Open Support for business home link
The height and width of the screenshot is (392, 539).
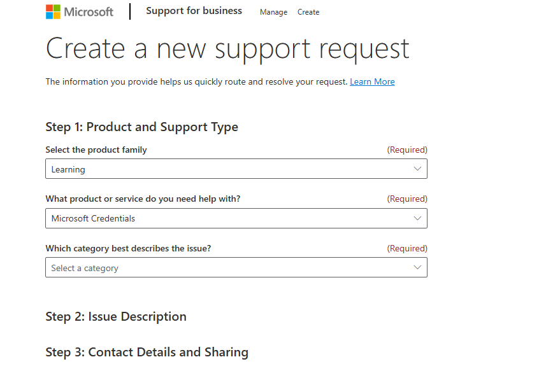[x=194, y=11]
